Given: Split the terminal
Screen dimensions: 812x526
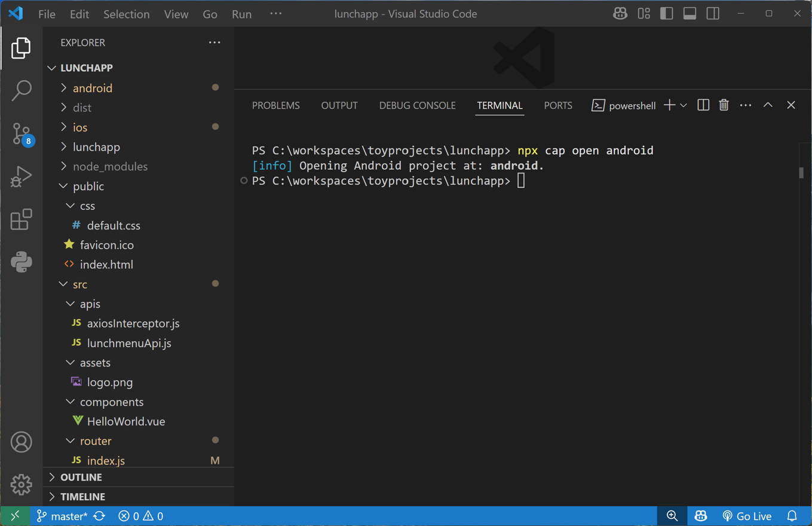Looking at the screenshot, I should click(x=703, y=105).
